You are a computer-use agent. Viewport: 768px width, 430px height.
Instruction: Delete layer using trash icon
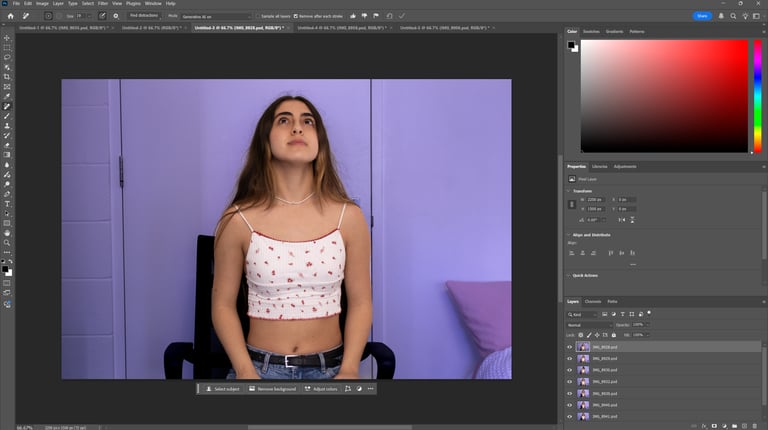tap(755, 426)
